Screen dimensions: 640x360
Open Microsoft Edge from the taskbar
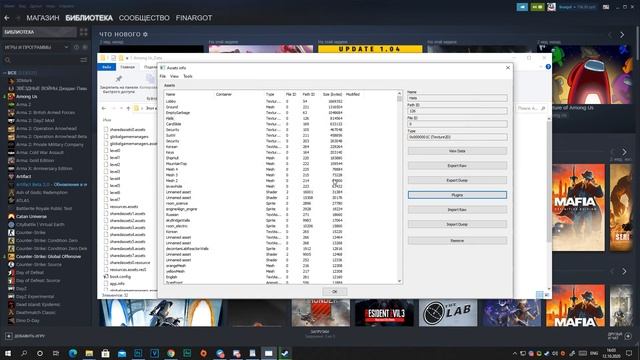pos(73,353)
